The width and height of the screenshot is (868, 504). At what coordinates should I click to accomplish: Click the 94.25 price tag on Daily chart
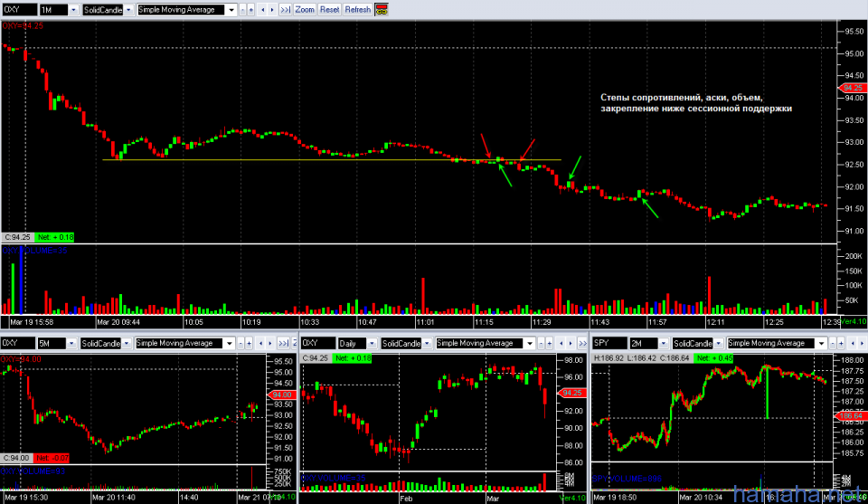coord(571,393)
